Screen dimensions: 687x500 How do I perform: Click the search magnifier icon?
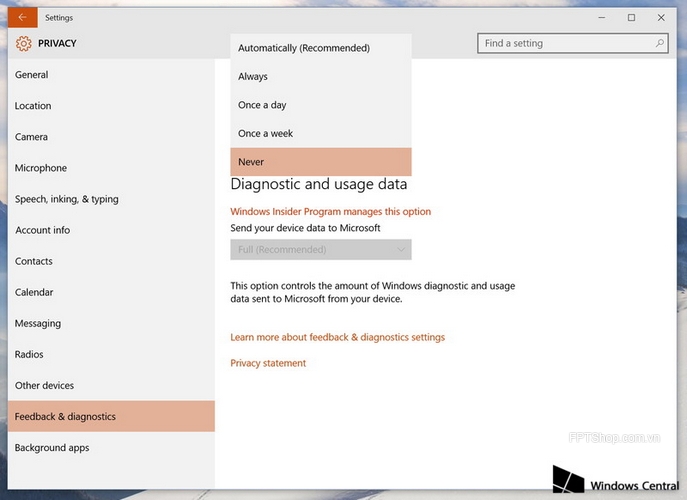point(659,43)
